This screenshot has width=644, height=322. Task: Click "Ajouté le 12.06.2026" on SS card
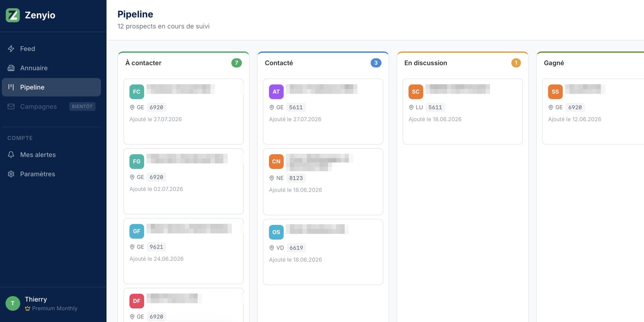pyautogui.click(x=575, y=119)
